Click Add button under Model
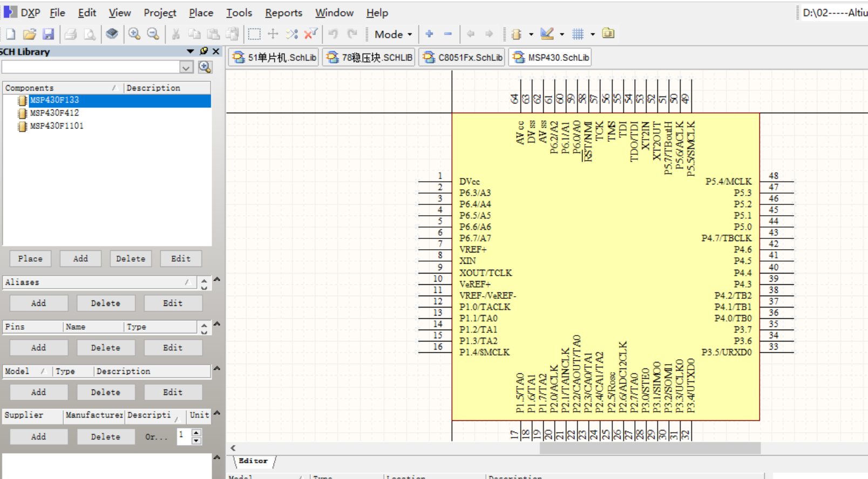This screenshot has width=868, height=479. click(x=38, y=392)
